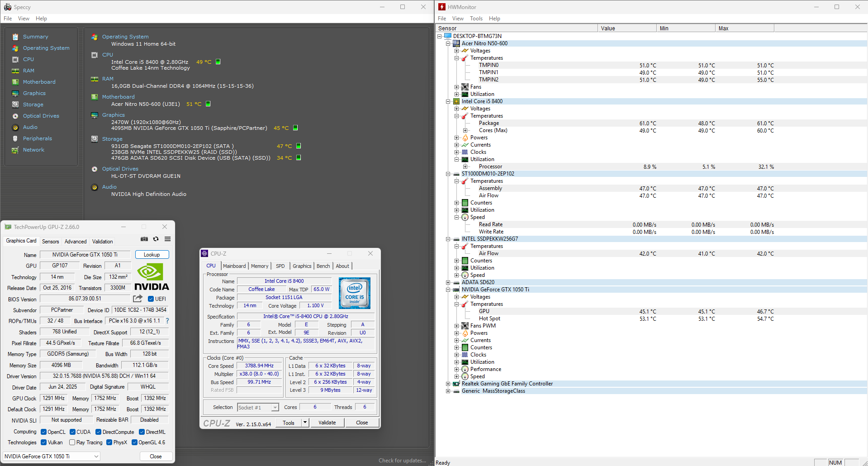Viewport: 868px width, 466px height.
Task: Select the CPU icon in Speccy sidebar
Action: [15, 59]
